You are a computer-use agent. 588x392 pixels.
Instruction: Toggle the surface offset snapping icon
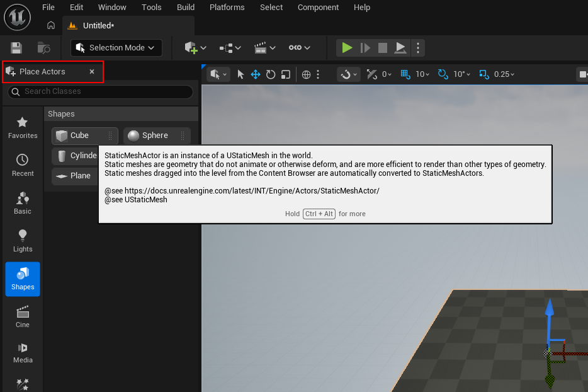point(371,74)
